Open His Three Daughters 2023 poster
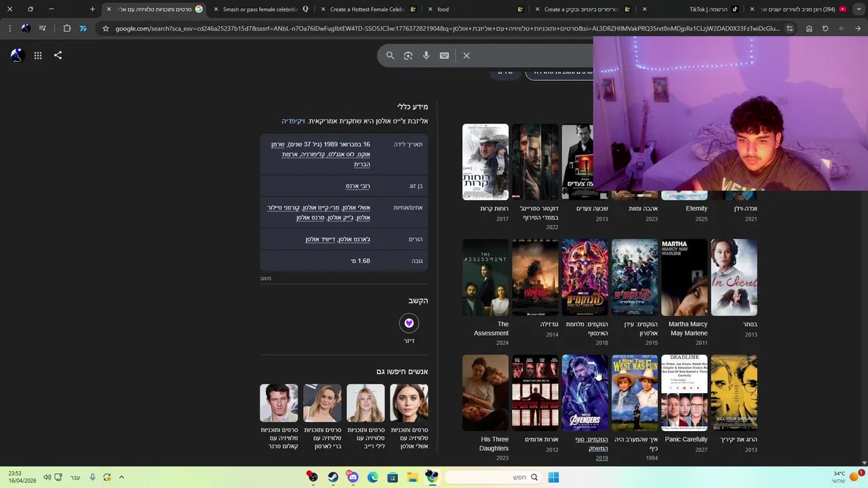The height and width of the screenshot is (488, 868). click(486, 392)
